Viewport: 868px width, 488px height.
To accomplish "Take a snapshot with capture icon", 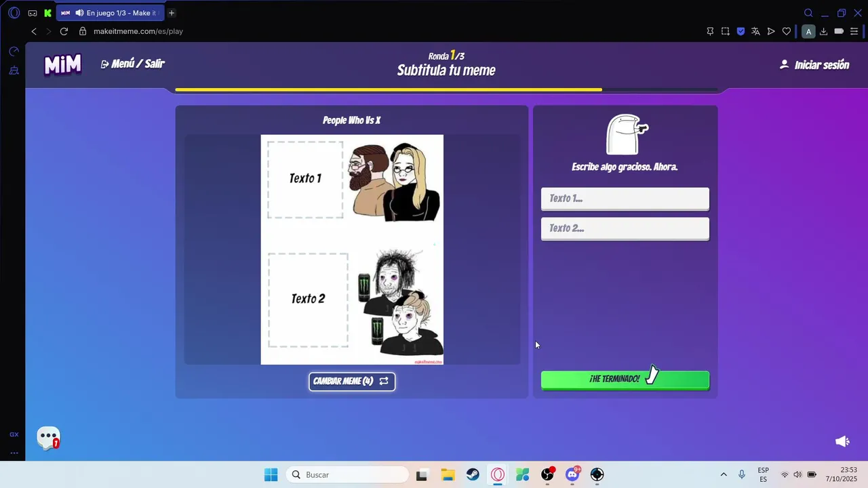I will [726, 31].
